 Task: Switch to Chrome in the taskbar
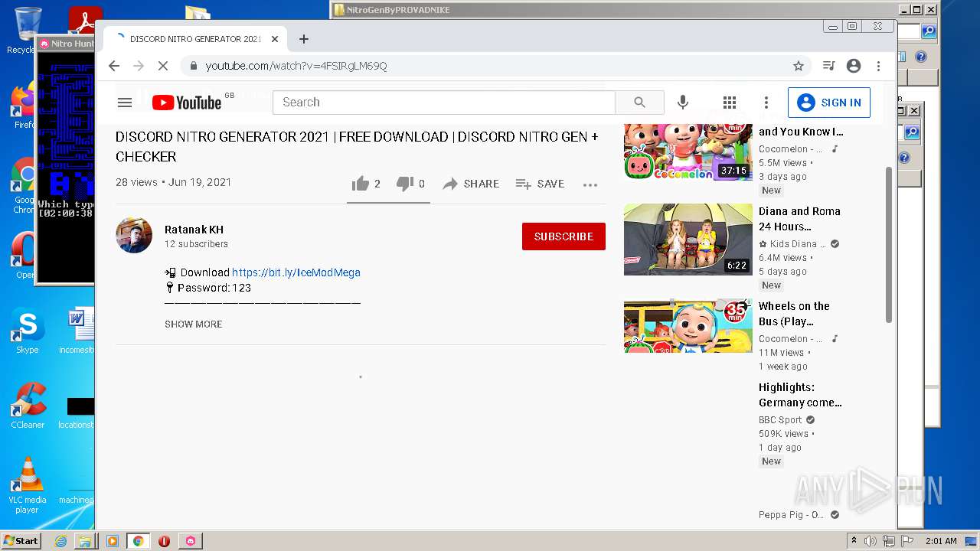pos(138,541)
